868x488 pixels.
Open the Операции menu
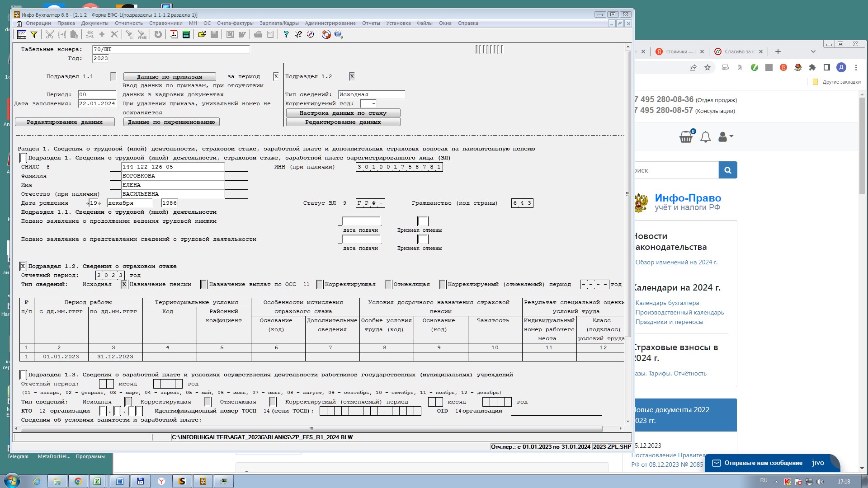(x=38, y=23)
